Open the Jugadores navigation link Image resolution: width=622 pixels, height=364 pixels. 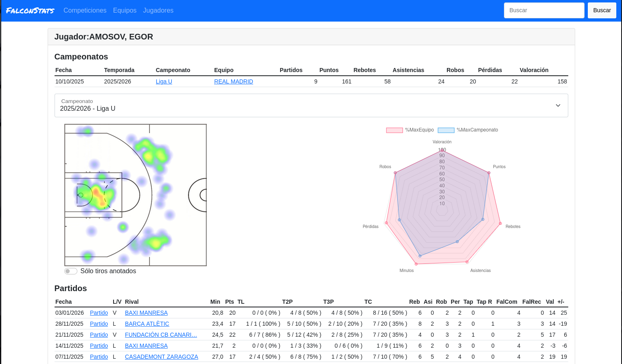click(158, 11)
